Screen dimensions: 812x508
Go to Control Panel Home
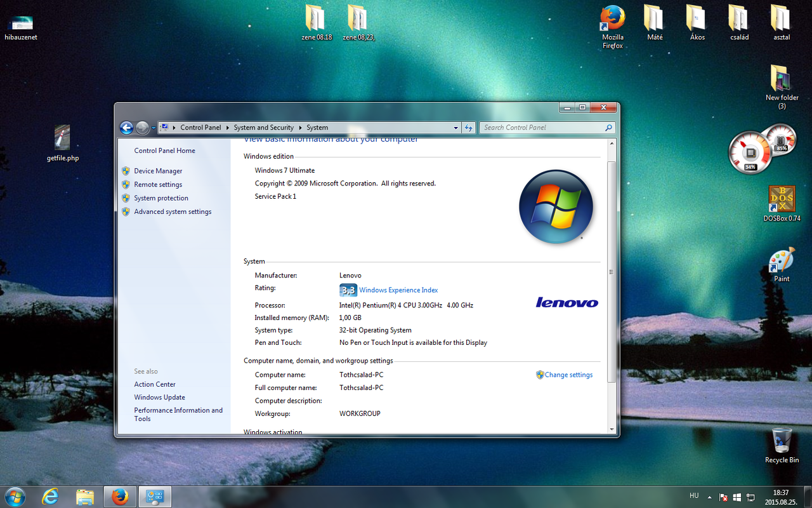coord(165,150)
